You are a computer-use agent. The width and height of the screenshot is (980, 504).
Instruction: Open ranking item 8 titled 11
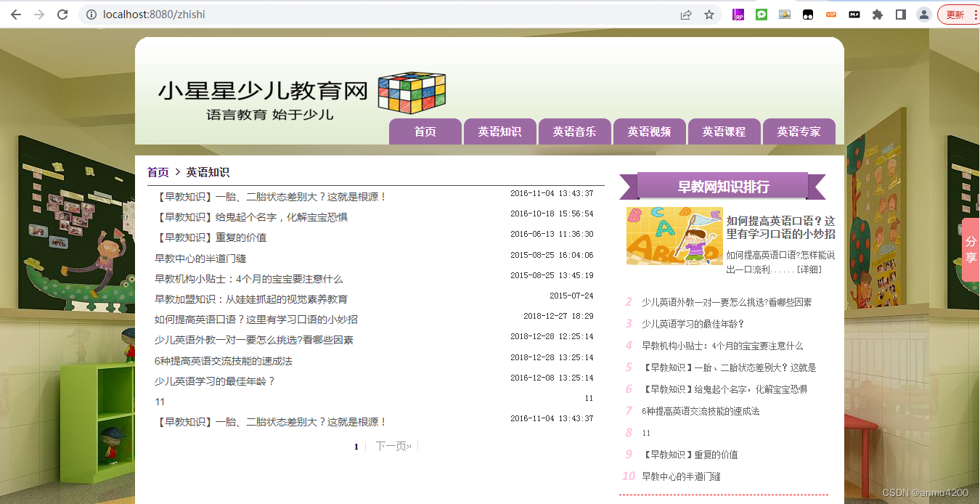(646, 433)
